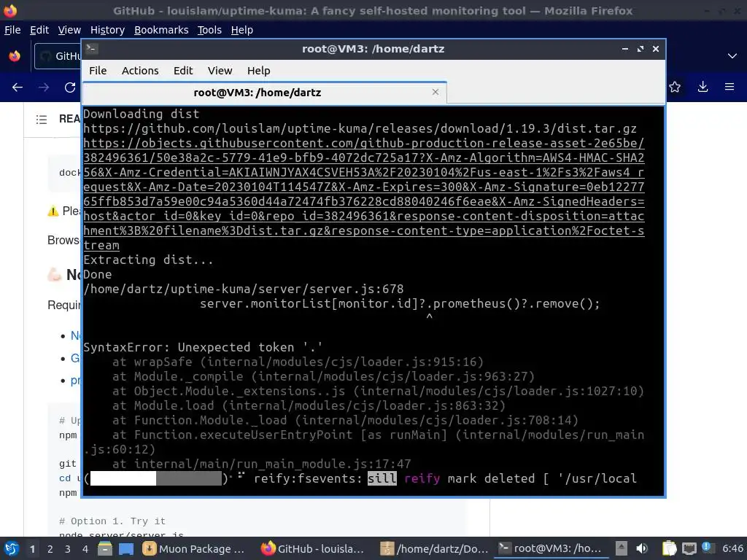747x560 pixels.
Task: Switch to GitHub Firefox taskbar entry
Action: point(313,549)
